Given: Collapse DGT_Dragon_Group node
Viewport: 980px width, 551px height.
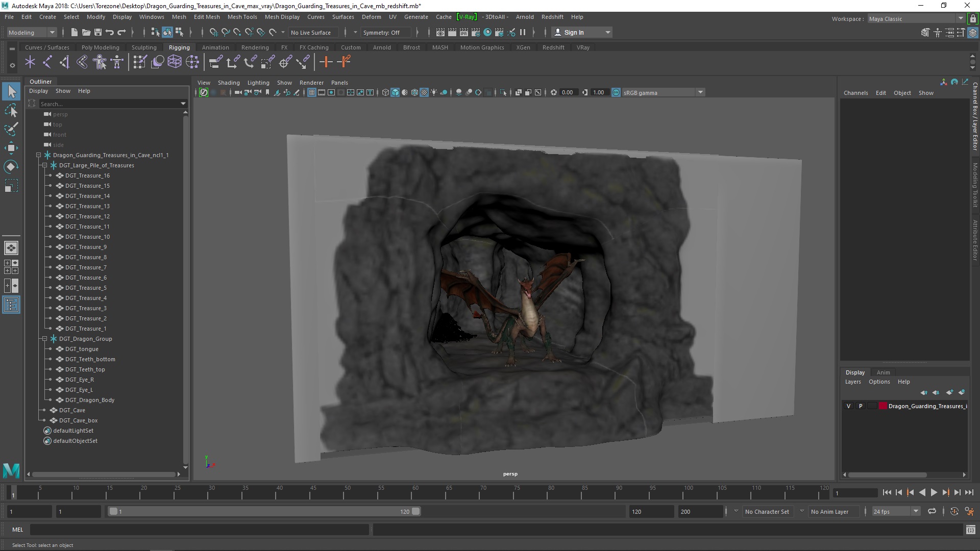Looking at the screenshot, I should 44,339.
